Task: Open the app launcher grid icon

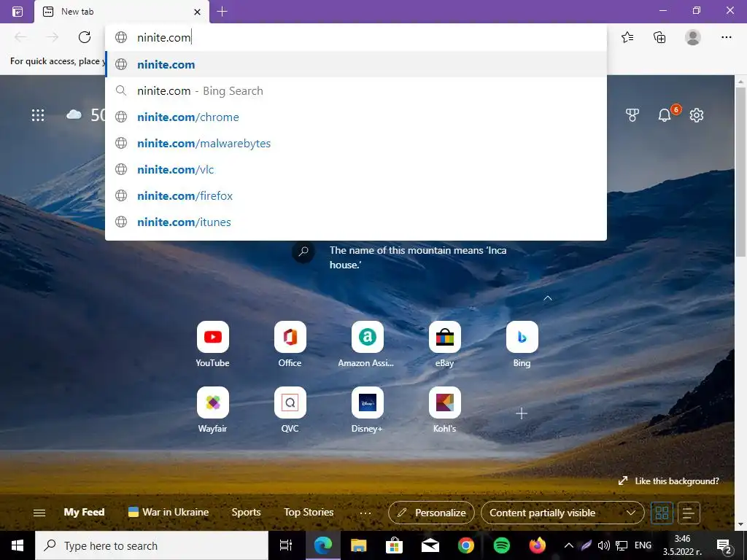Action: [x=38, y=114]
